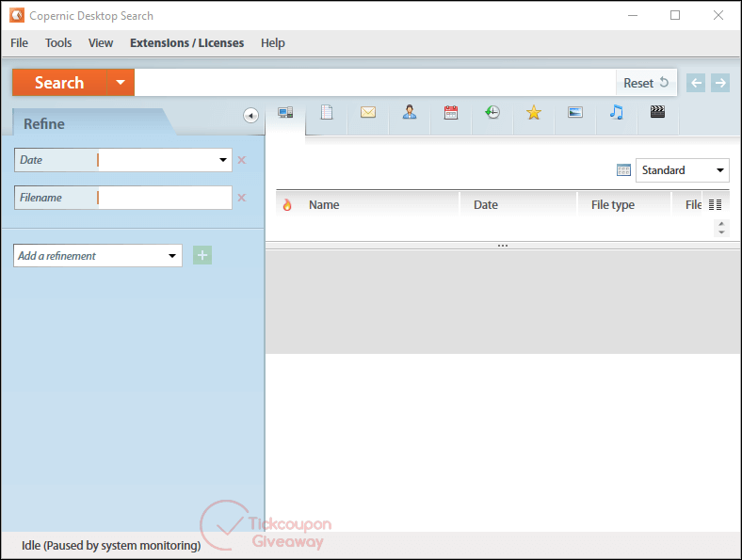Click the results list scroll up arrow
The width and height of the screenshot is (742, 560).
pos(721,224)
